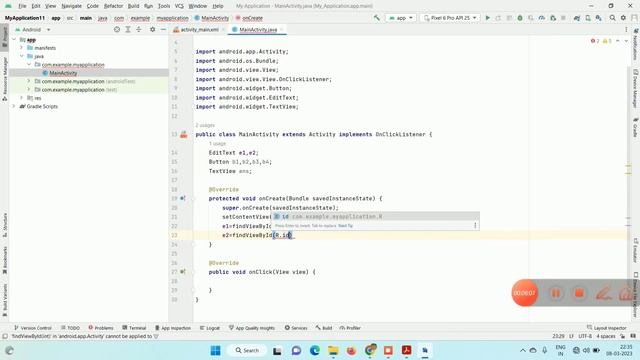
Task: Select MainActivity file in project tree
Action: click(x=63, y=73)
